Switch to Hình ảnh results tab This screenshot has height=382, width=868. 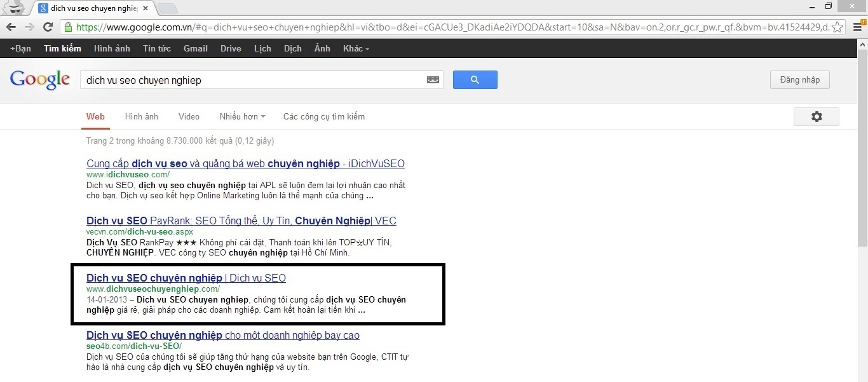tap(142, 117)
